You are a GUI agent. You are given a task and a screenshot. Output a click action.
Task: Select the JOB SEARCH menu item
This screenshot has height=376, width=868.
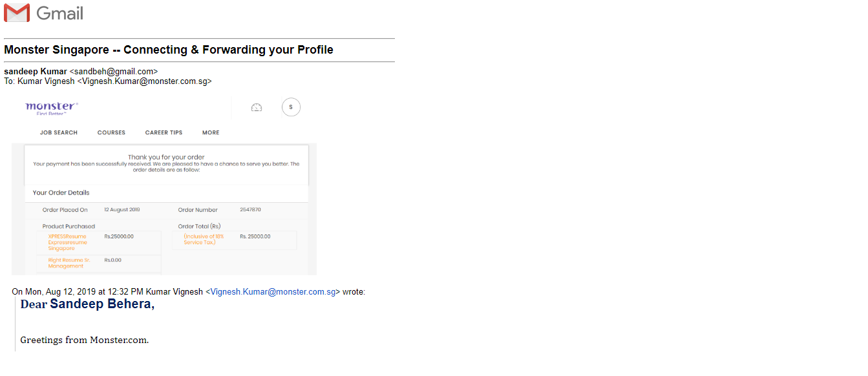pyautogui.click(x=59, y=132)
